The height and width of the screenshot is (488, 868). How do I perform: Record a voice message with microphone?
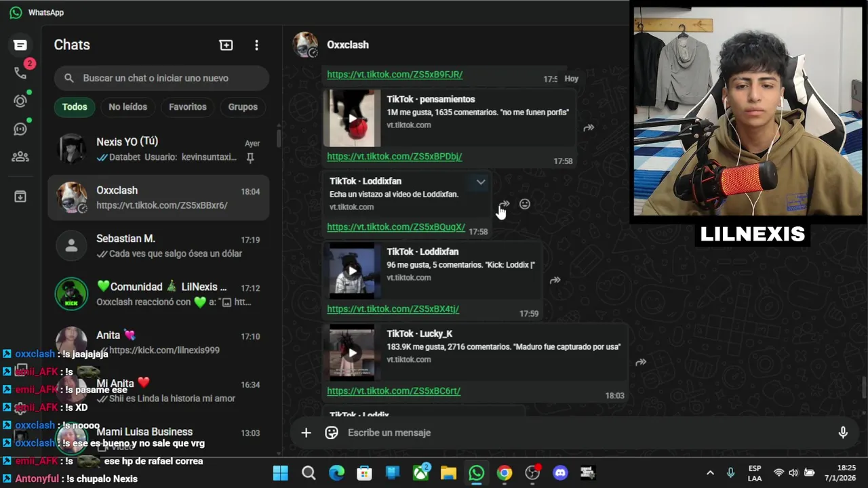pos(843,432)
